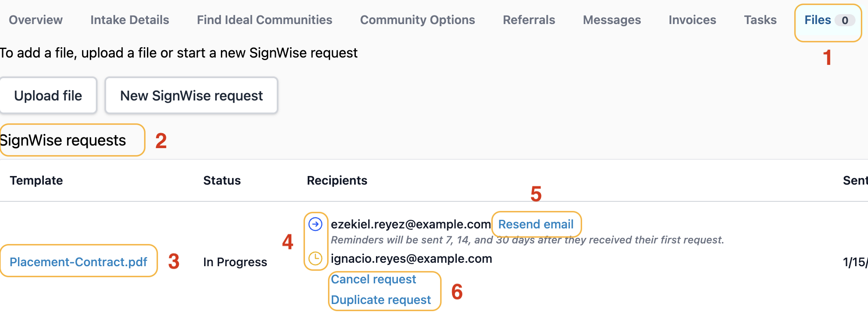Image resolution: width=868 pixels, height=316 pixels.
Task: View the Messages tab
Action: (612, 20)
